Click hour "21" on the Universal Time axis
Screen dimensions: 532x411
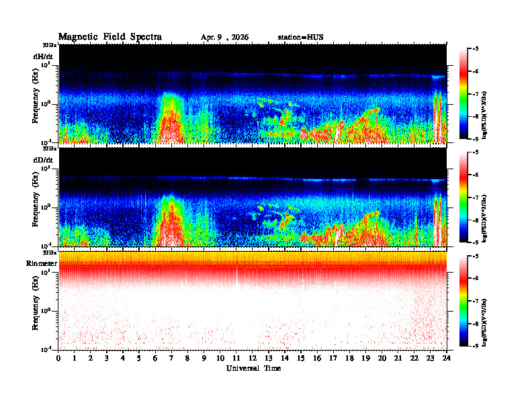pyautogui.click(x=398, y=358)
